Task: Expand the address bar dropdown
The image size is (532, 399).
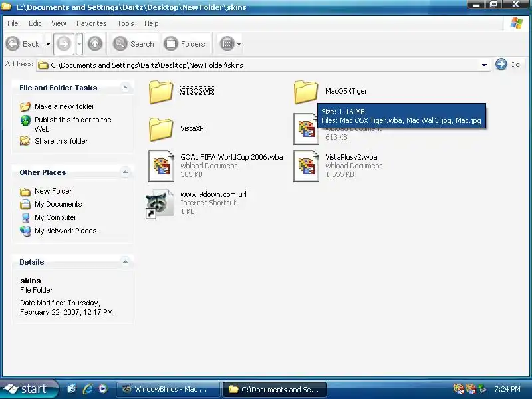Action: pos(484,65)
